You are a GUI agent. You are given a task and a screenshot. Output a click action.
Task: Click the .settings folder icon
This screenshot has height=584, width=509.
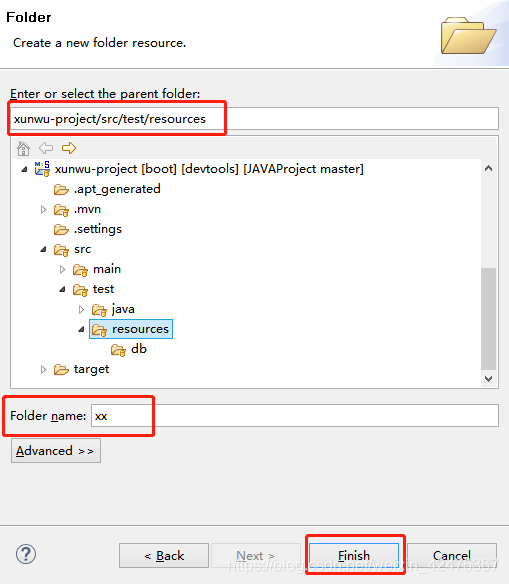point(61,229)
